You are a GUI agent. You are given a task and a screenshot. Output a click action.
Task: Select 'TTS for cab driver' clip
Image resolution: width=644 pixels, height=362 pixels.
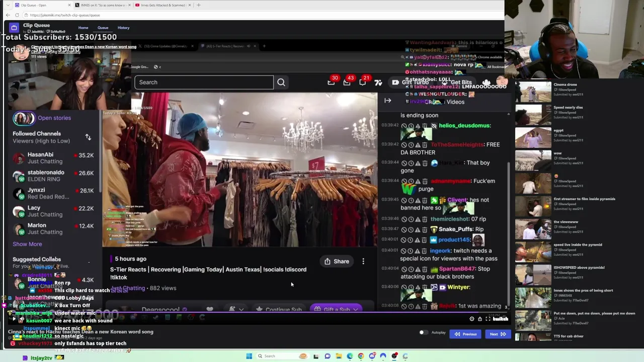click(x=533, y=337)
